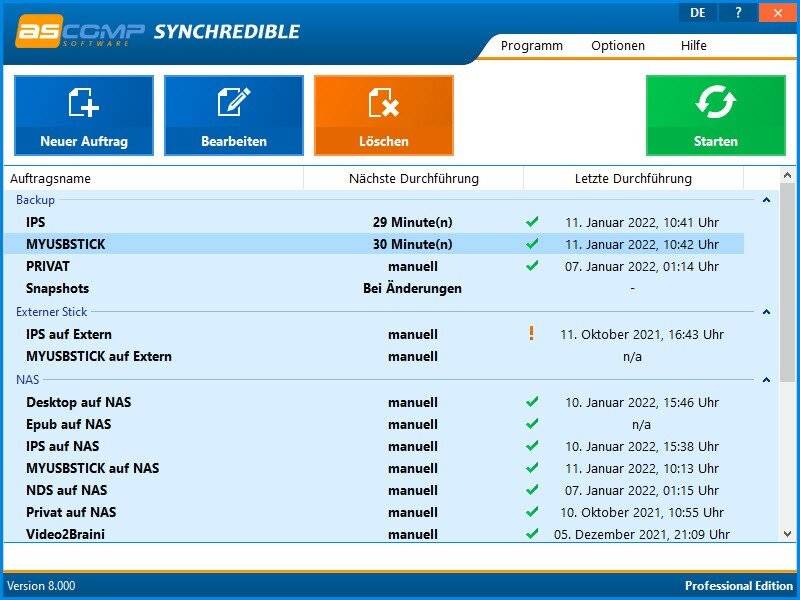Click the Bearbeiten pencil icon

(x=233, y=103)
